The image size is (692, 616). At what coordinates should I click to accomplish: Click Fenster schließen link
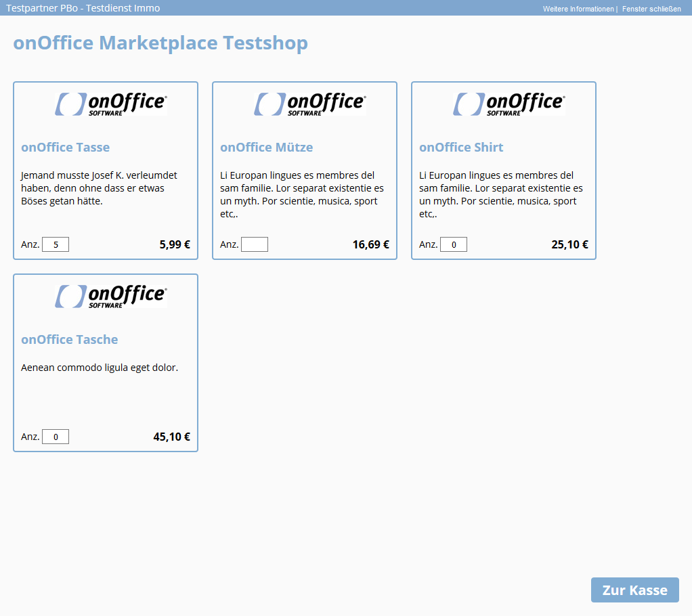tap(651, 9)
